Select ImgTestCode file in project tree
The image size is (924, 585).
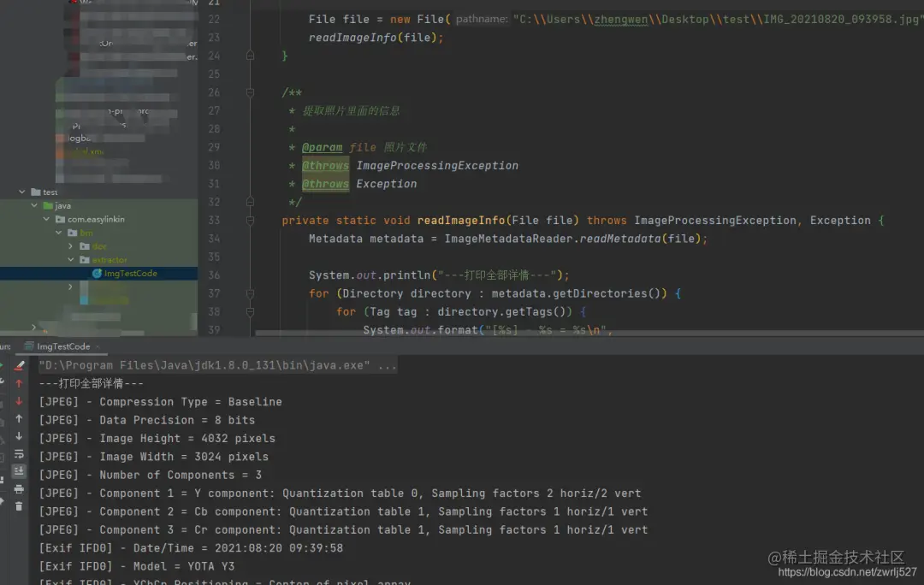pos(130,274)
